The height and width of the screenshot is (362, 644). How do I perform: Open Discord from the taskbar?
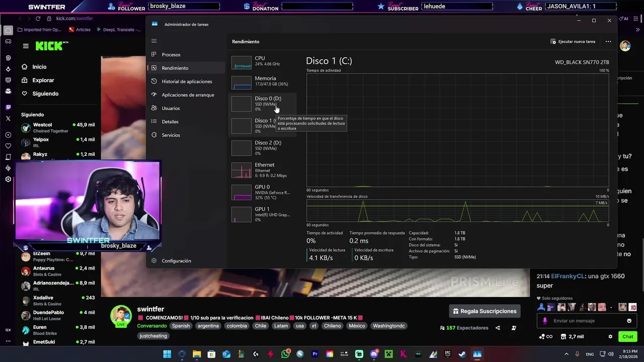tap(374, 354)
